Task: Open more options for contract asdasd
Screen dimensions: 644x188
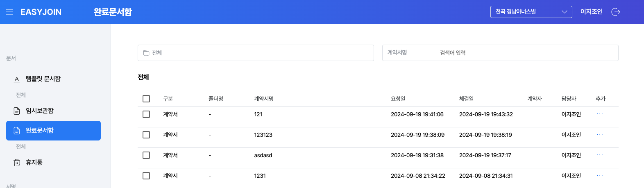Action: [x=600, y=155]
